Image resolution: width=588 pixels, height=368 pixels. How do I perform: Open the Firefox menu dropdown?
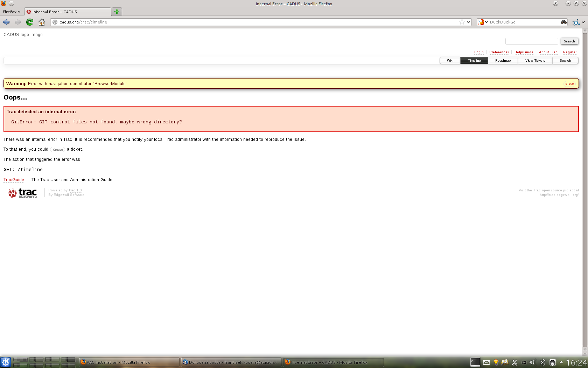tap(12, 12)
